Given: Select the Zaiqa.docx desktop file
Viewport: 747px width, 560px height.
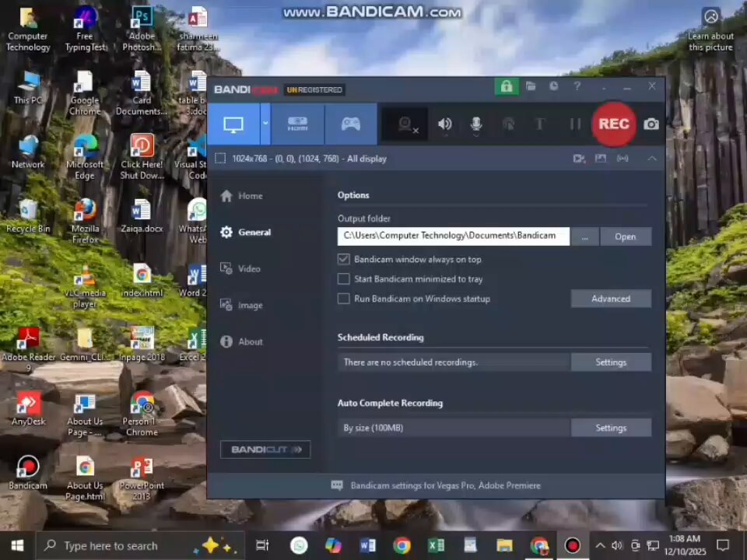Looking at the screenshot, I should (x=142, y=217).
